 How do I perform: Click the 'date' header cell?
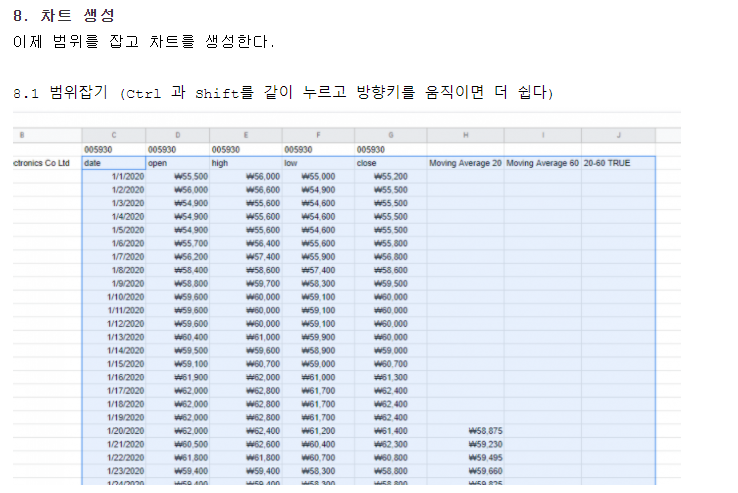click(113, 162)
